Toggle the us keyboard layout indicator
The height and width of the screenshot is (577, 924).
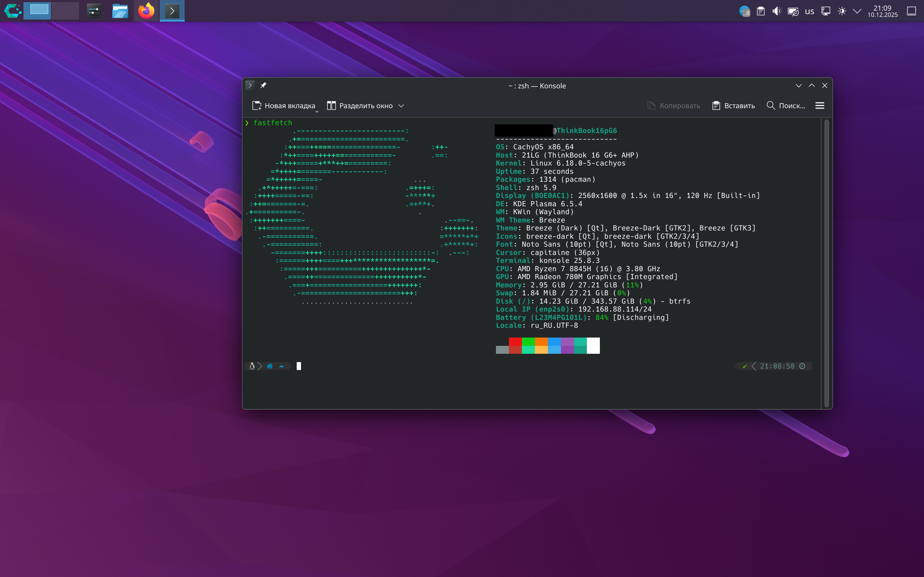pos(809,11)
